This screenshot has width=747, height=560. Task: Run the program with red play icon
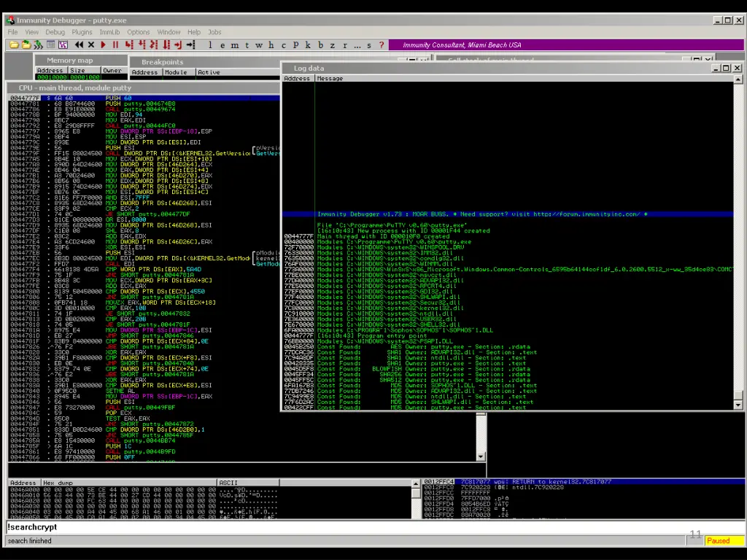click(x=103, y=44)
